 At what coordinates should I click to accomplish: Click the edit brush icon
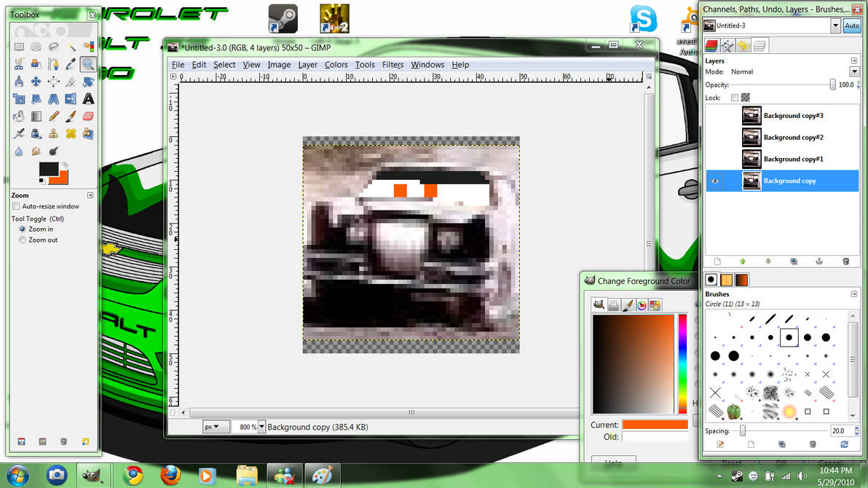pyautogui.click(x=720, y=444)
